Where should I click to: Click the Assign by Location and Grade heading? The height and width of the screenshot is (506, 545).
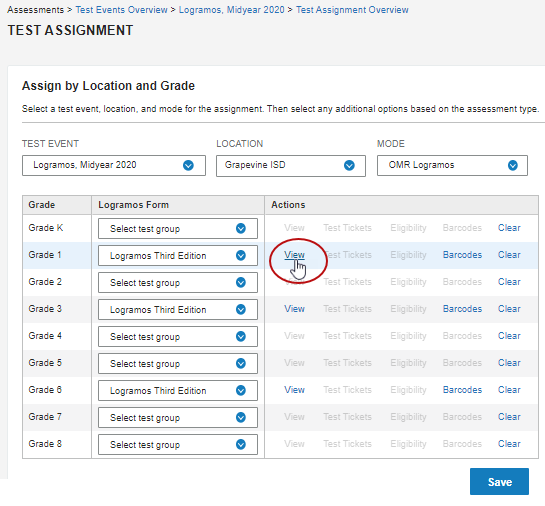pos(108,86)
